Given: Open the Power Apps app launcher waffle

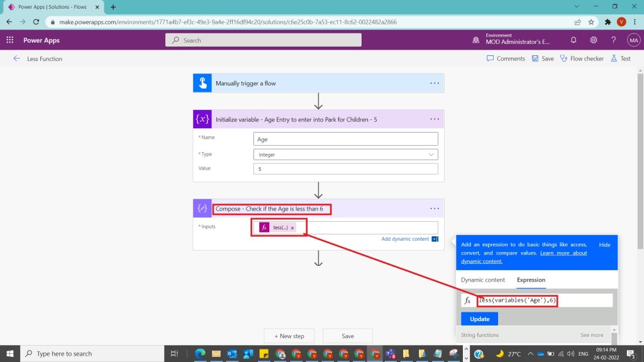Looking at the screenshot, I should tap(10, 40).
